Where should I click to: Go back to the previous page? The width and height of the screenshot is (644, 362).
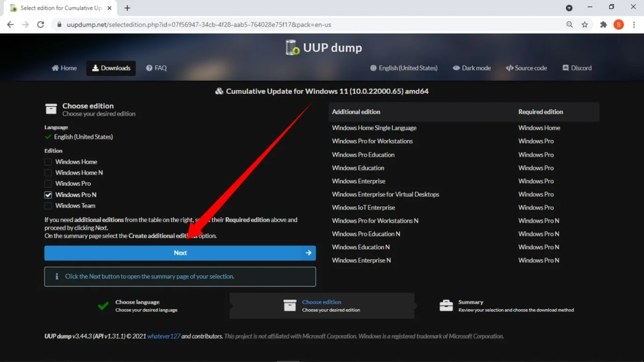point(10,25)
